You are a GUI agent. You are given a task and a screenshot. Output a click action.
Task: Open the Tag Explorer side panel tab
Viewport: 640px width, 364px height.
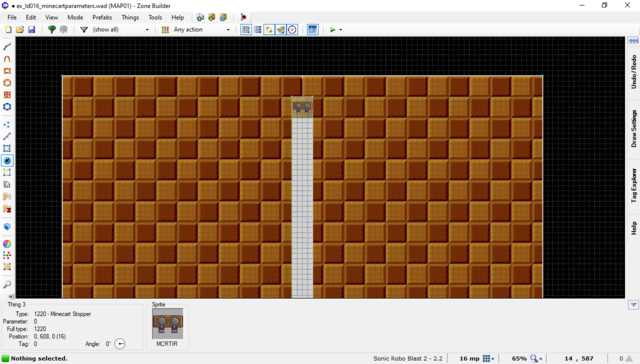click(x=633, y=186)
